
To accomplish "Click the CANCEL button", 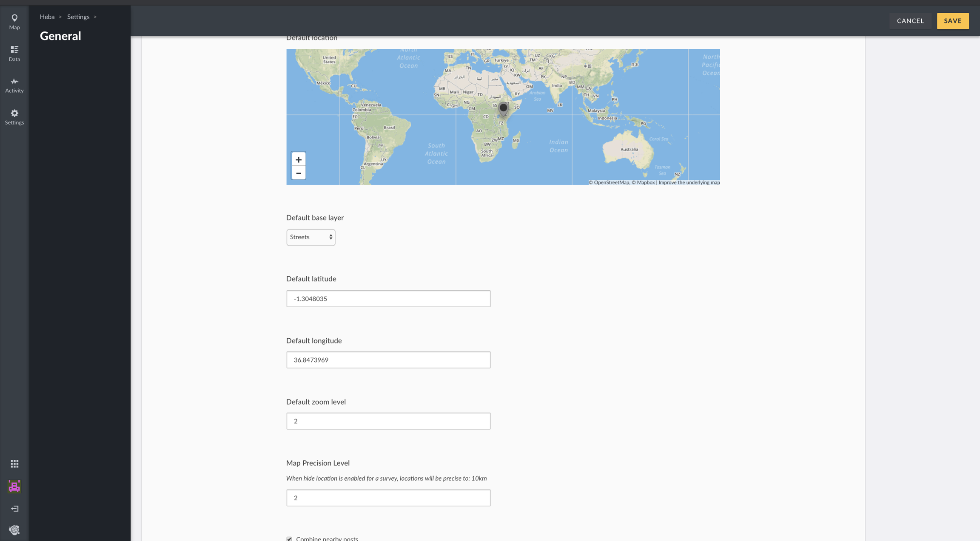I will (x=910, y=21).
